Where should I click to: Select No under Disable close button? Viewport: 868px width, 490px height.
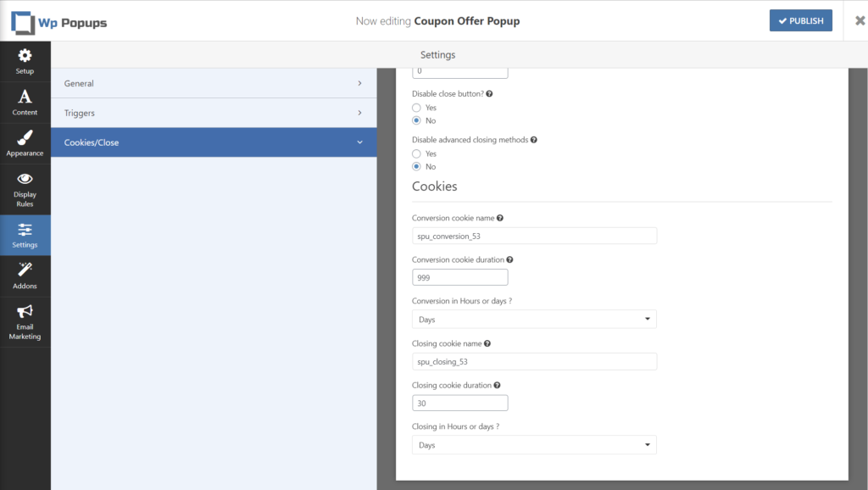[415, 120]
